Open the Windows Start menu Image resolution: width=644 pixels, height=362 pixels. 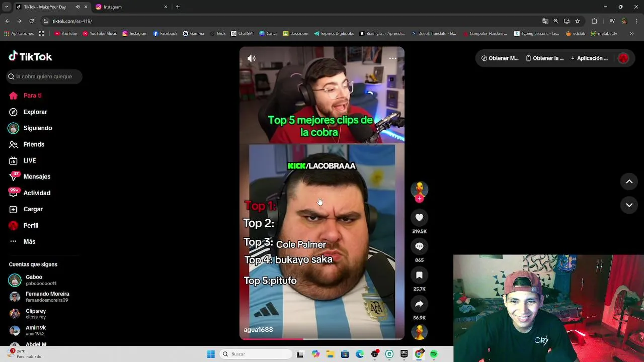coord(211,354)
